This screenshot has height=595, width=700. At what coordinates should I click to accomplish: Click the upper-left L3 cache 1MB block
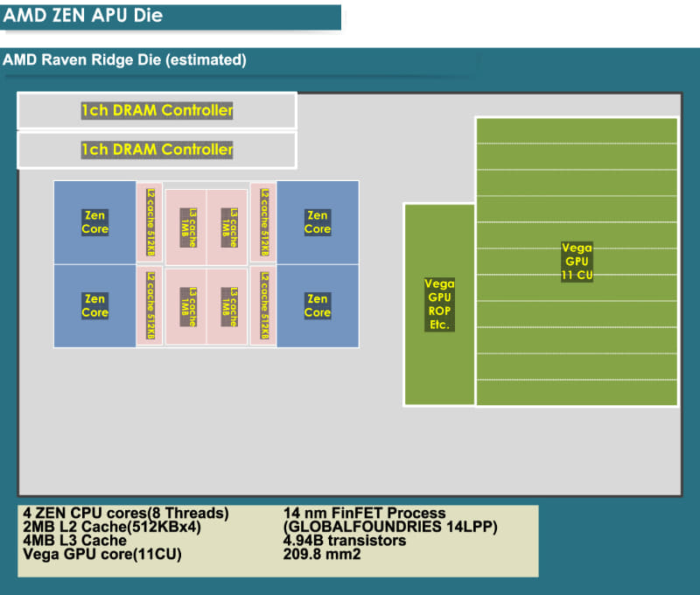click(x=186, y=227)
